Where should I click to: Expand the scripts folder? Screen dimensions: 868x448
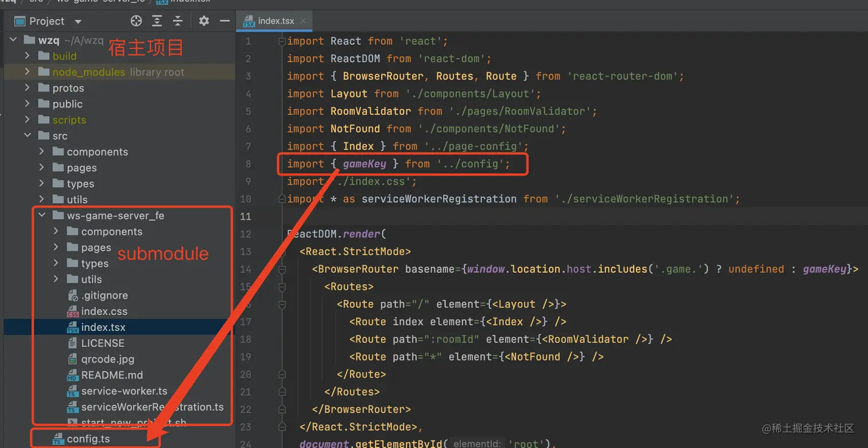click(x=27, y=120)
